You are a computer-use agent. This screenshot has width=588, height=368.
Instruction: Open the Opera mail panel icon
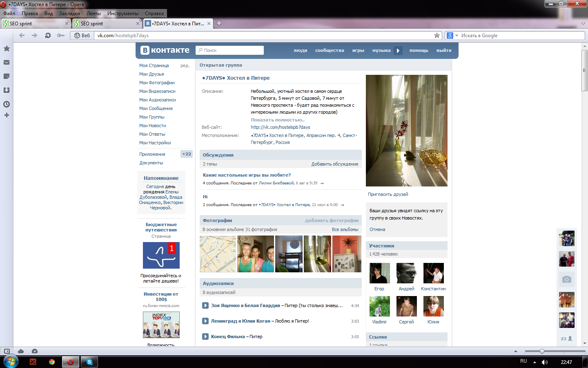(x=7, y=63)
